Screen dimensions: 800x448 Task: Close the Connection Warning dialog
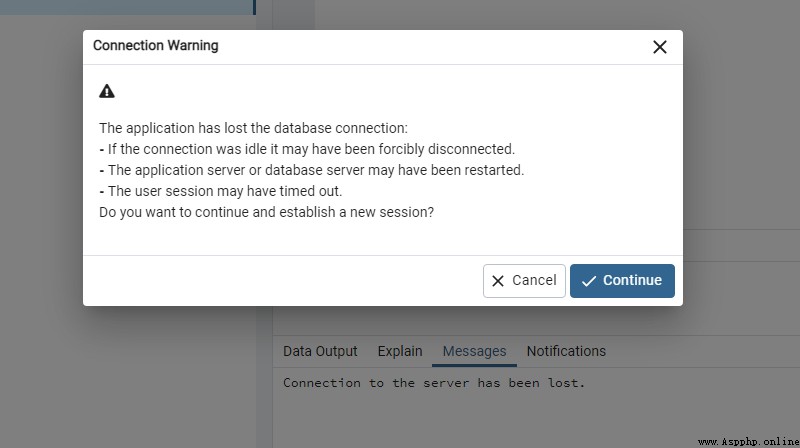(x=660, y=47)
